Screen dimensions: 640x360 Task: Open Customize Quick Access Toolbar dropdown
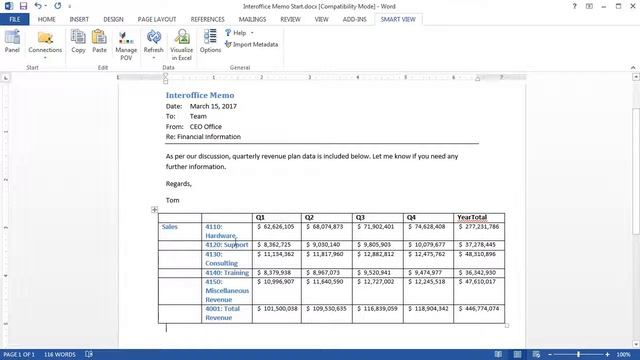(x=69, y=7)
